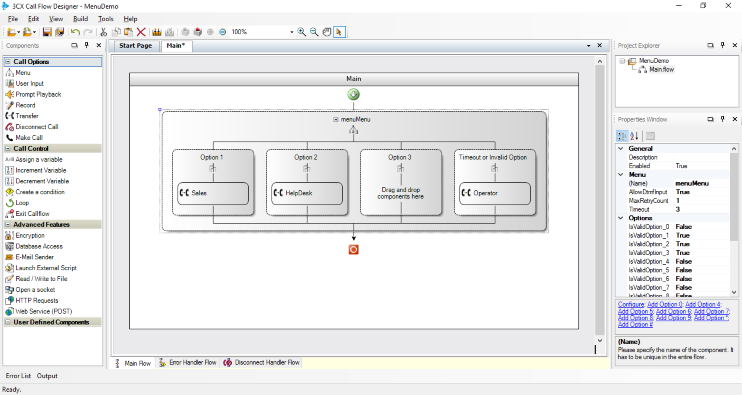Screen dimensions: 742x395
Task: Click the (Name) value field menuMenu
Action: pyautogui.click(x=701, y=184)
